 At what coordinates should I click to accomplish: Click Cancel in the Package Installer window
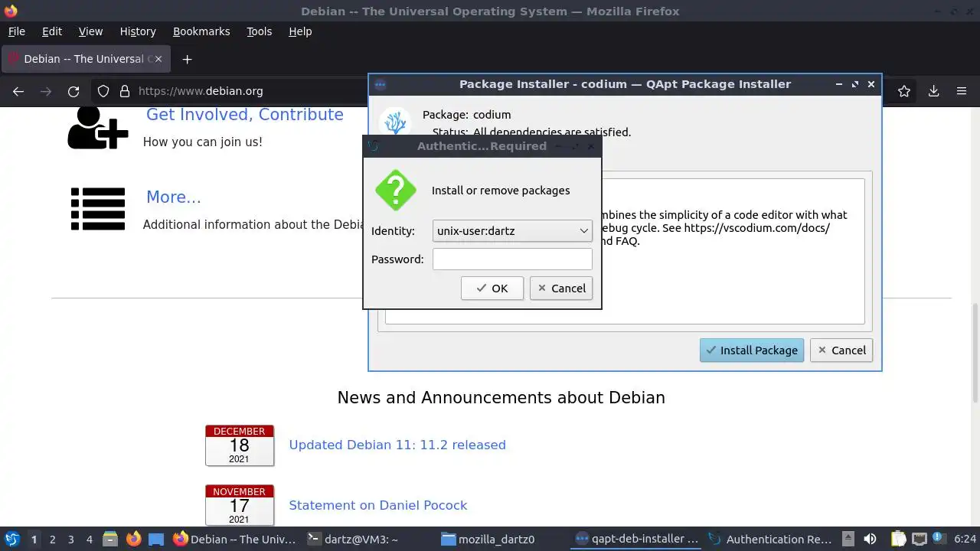tap(841, 350)
